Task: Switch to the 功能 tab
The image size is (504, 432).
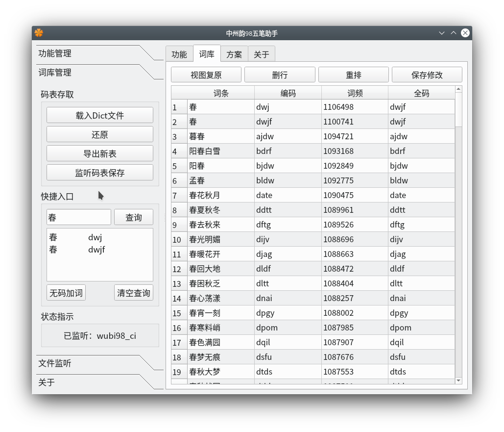Action: (x=180, y=54)
